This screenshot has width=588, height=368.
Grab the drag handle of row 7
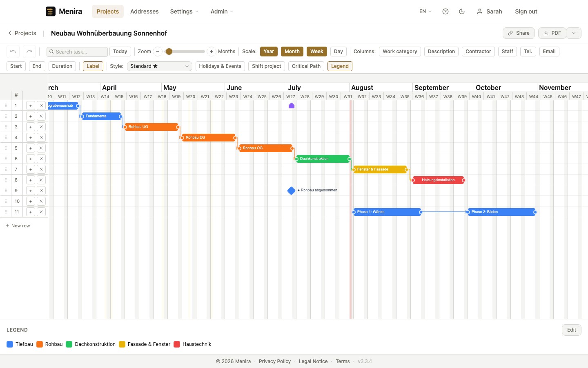coord(6,169)
